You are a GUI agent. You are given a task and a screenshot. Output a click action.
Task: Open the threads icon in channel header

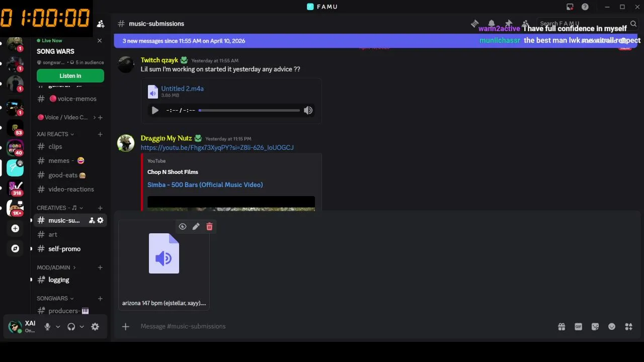474,24
